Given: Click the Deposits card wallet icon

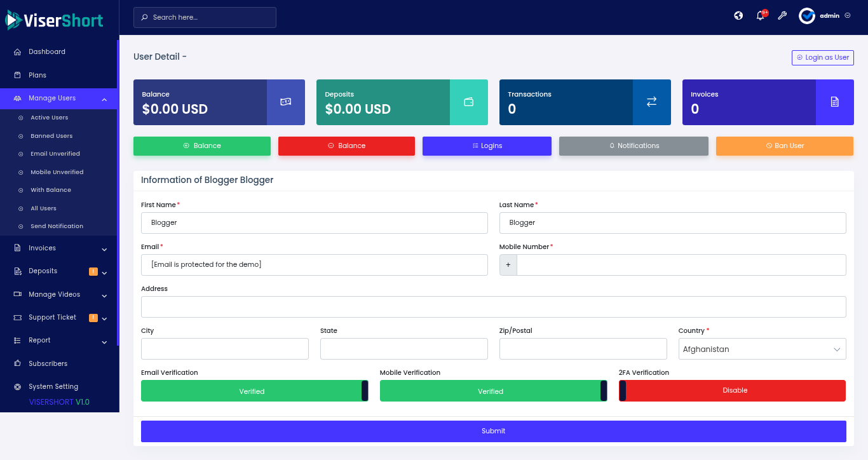Looking at the screenshot, I should coord(469,102).
